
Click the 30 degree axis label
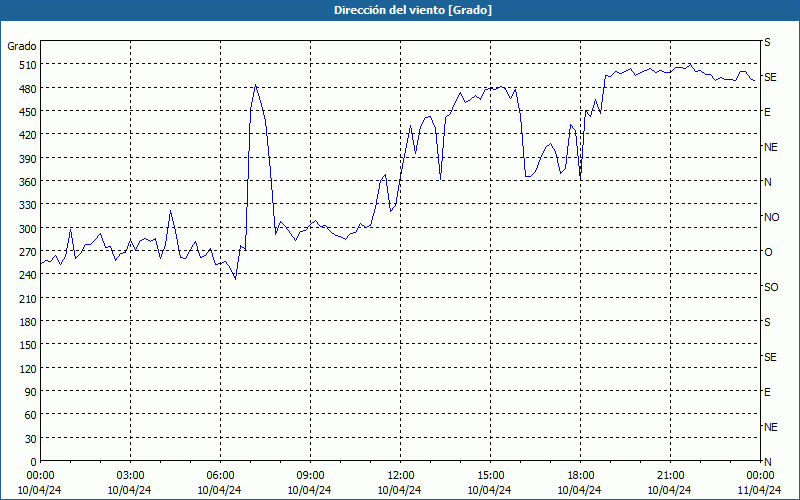31,439
